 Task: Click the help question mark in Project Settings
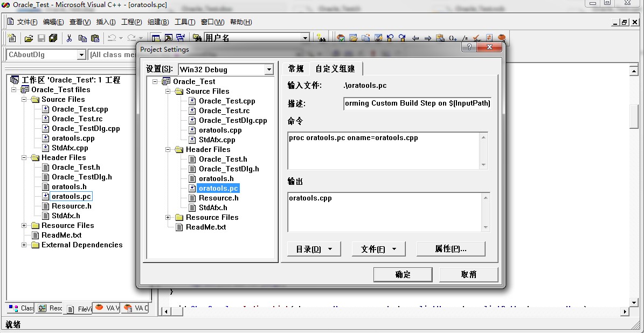[469, 47]
